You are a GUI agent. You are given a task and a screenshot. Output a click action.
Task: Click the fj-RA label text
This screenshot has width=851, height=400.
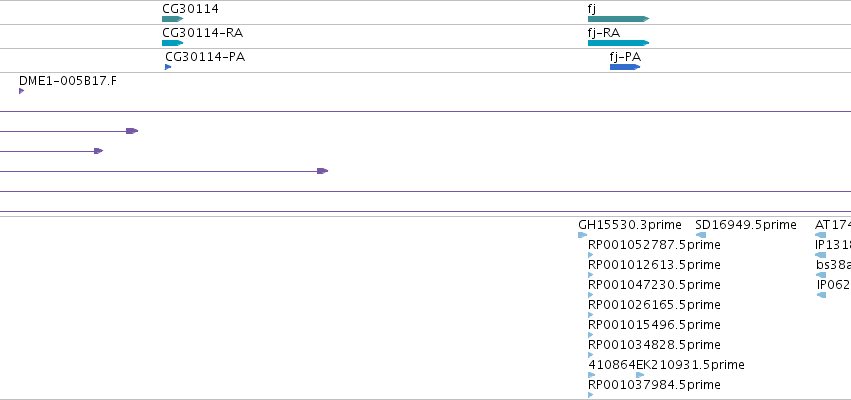[x=604, y=33]
